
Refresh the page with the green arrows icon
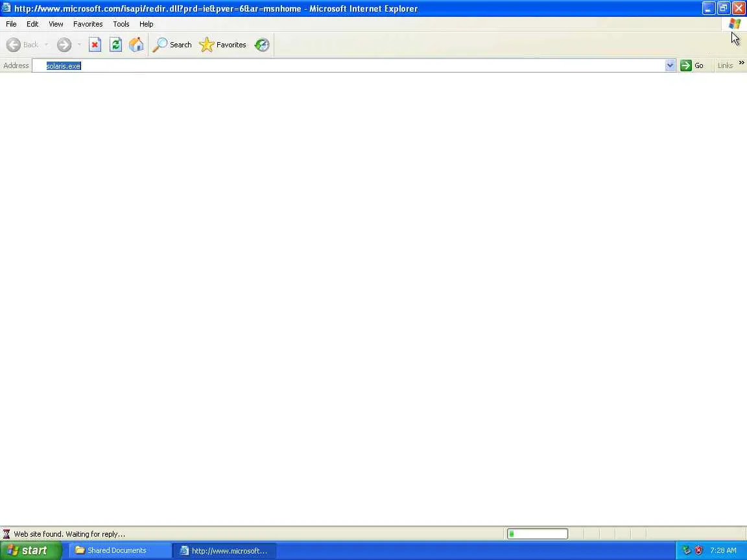point(116,45)
